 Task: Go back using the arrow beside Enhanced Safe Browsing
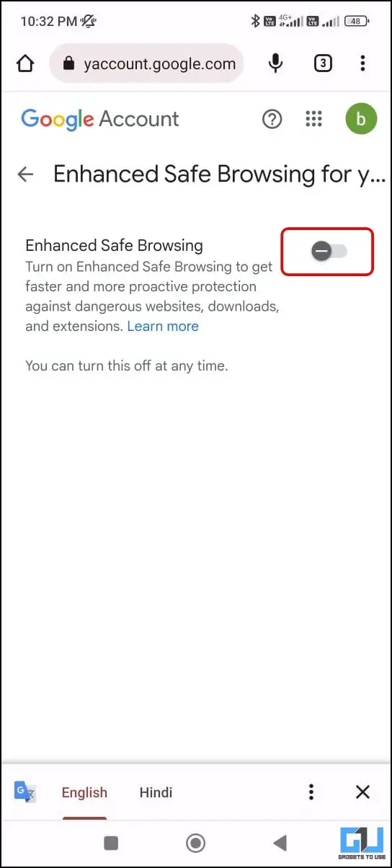tap(26, 174)
